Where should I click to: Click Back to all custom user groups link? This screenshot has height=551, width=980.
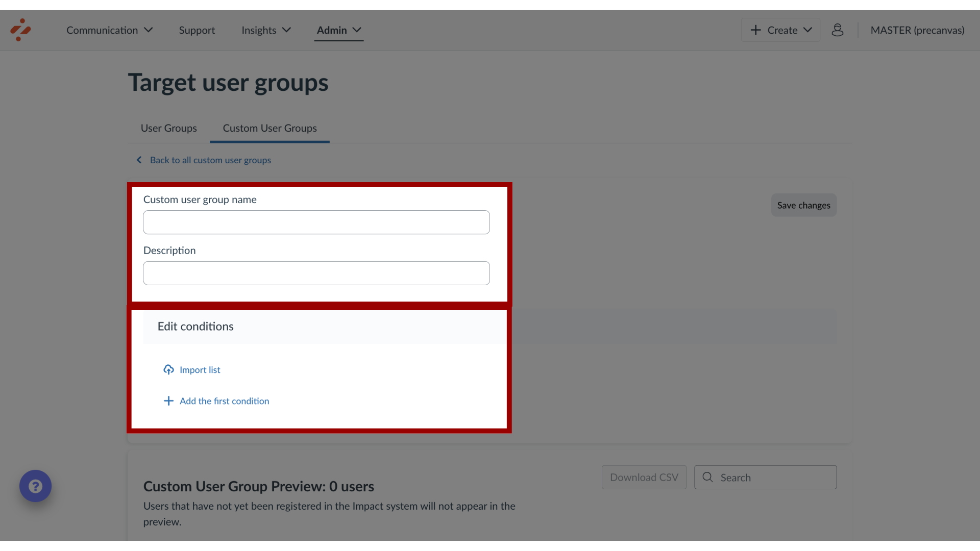[211, 160]
